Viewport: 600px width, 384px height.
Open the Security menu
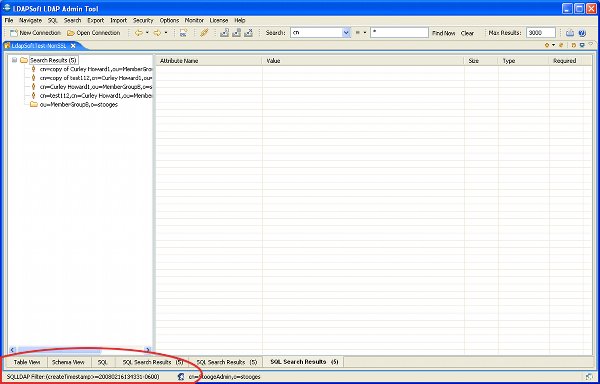[143, 20]
